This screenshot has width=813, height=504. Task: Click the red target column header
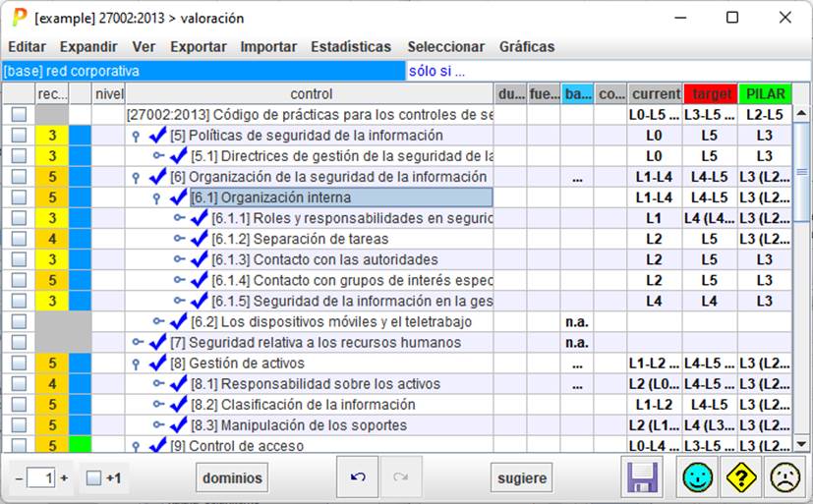(711, 93)
